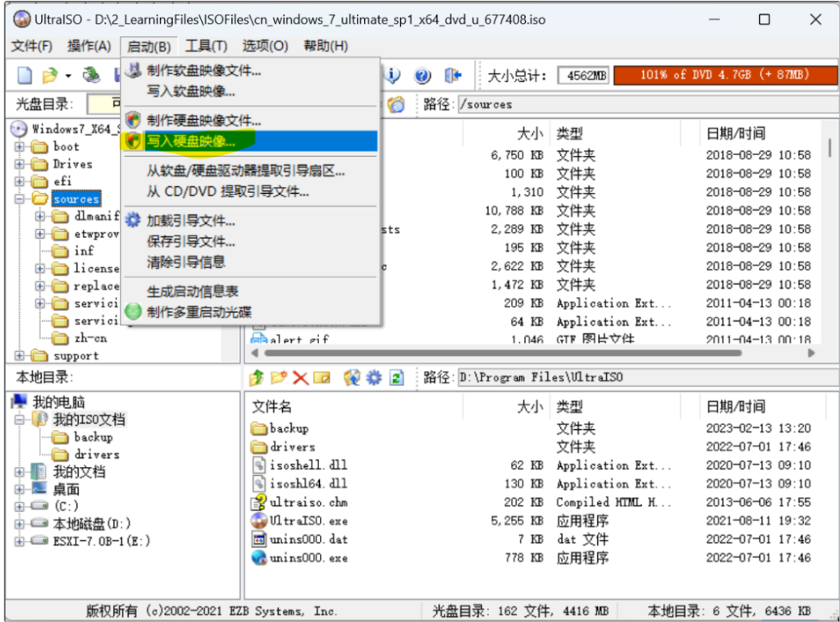Viewport: 840px width, 622px height.
Task: Click the Open file folder icon
Action: [50, 75]
